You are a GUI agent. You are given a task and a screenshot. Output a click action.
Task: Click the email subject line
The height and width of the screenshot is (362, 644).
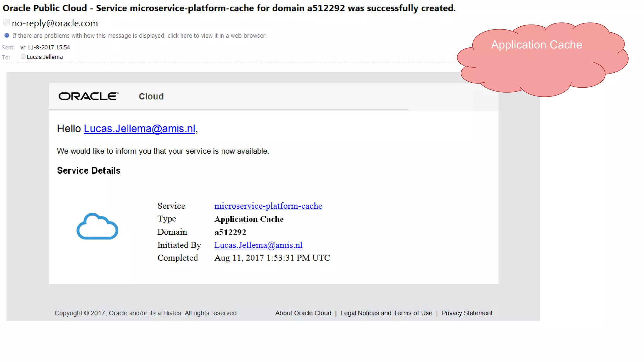pyautogui.click(x=229, y=8)
